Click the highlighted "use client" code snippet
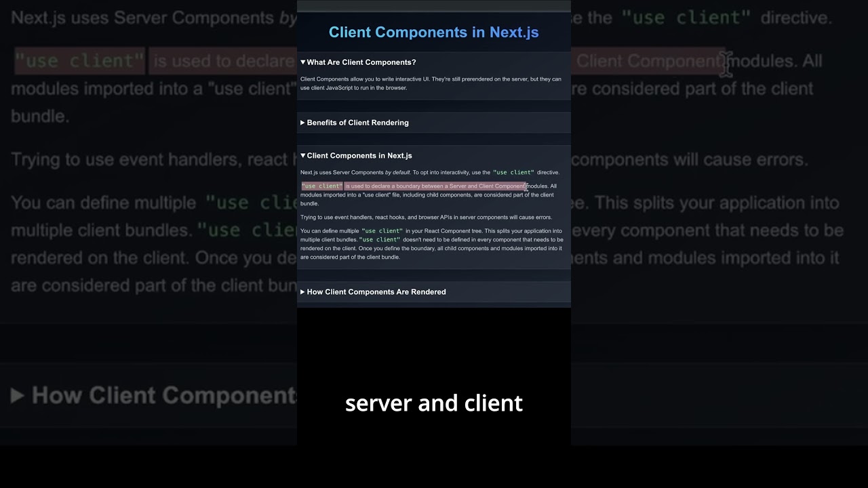The image size is (868, 488). (x=322, y=186)
